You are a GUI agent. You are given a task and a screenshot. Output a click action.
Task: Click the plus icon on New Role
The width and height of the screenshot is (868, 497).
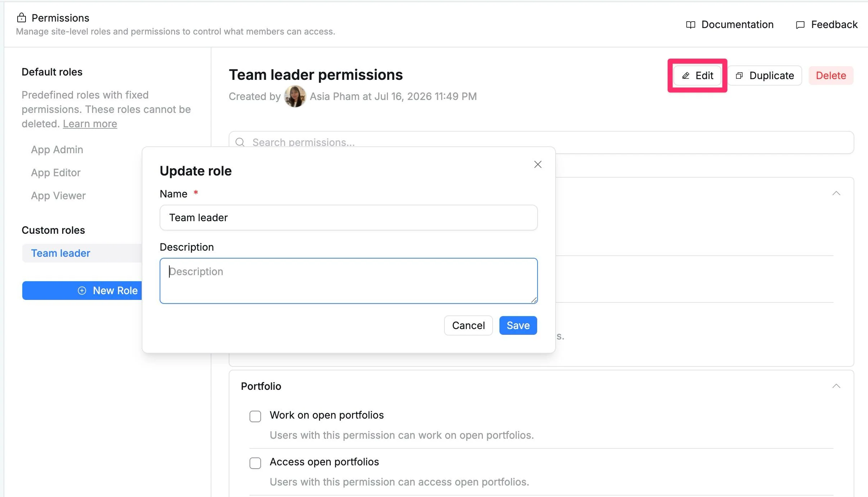[82, 291]
